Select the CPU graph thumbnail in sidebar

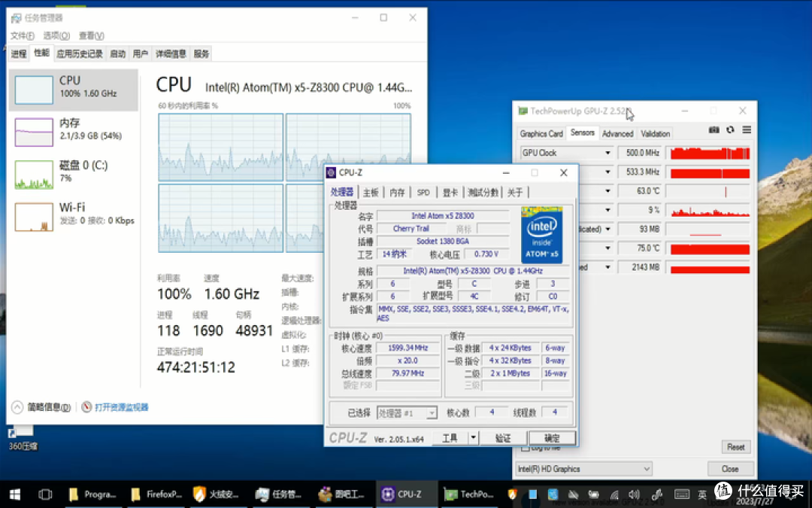34,90
